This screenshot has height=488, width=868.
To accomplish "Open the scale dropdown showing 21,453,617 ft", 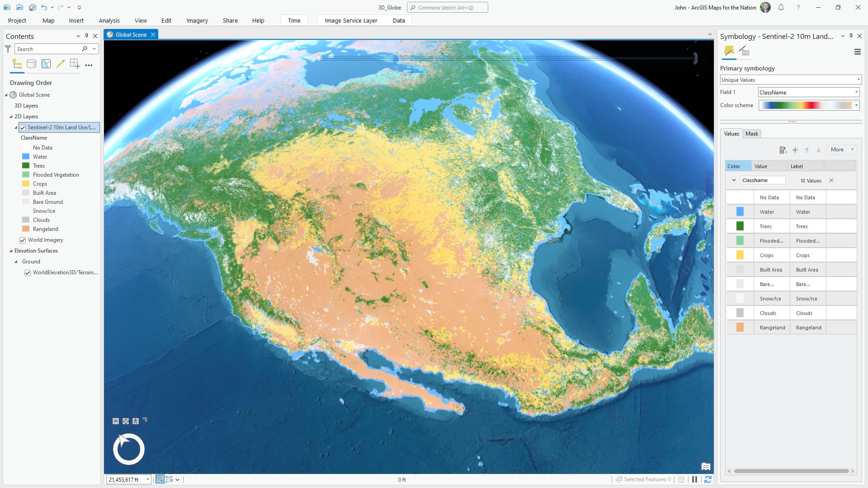I will [x=148, y=479].
